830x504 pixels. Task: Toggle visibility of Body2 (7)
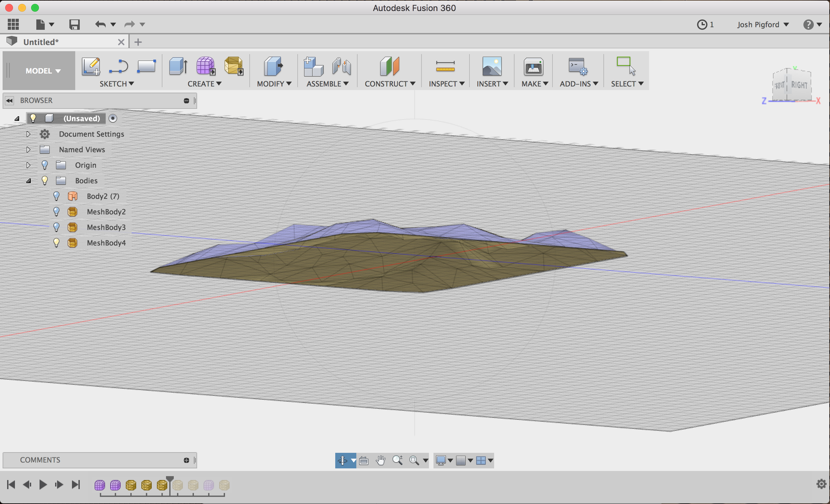point(56,196)
